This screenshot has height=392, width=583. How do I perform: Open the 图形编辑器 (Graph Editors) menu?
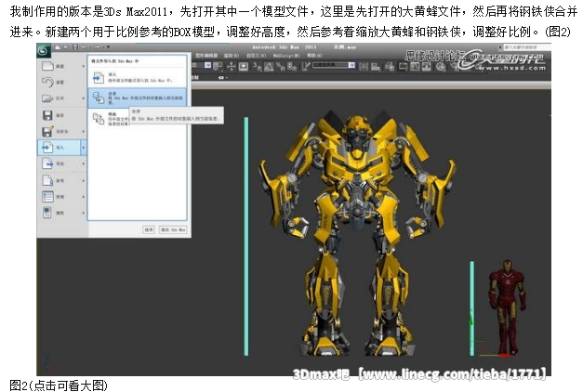(206, 56)
